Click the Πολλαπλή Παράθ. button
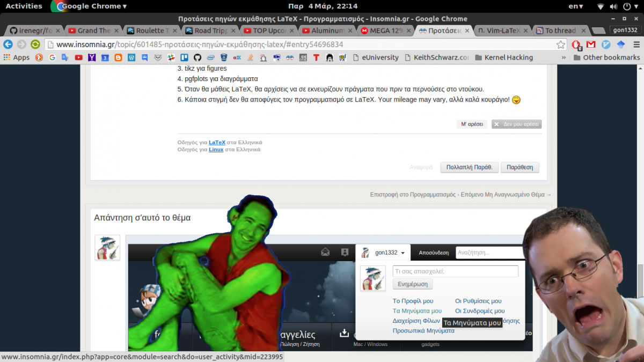The height and width of the screenshot is (362, 644). point(470,167)
